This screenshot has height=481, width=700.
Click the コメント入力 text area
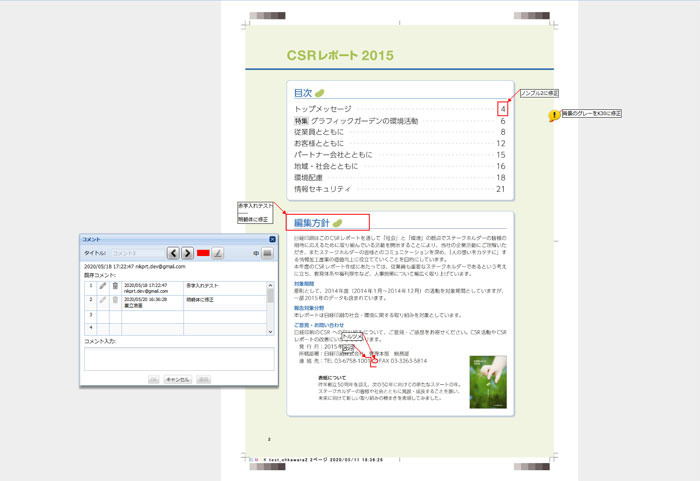pos(178,359)
